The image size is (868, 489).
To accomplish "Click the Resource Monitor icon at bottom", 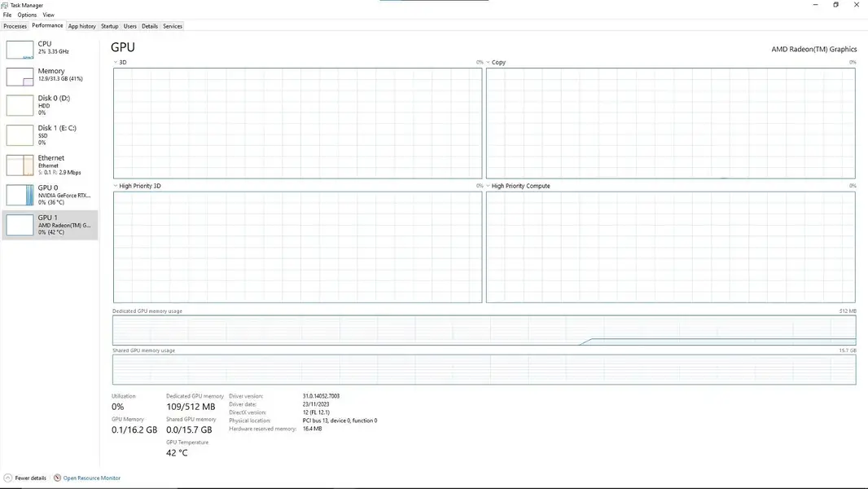I will (x=57, y=478).
